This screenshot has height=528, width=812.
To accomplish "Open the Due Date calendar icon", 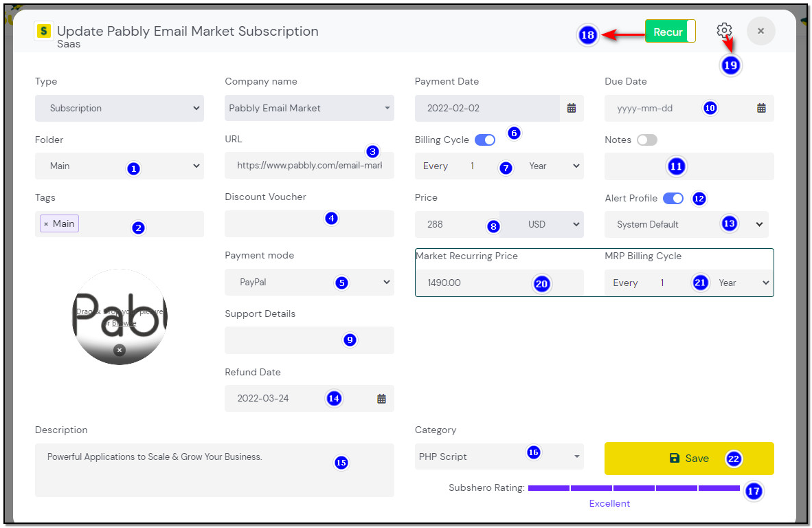I will tap(761, 108).
